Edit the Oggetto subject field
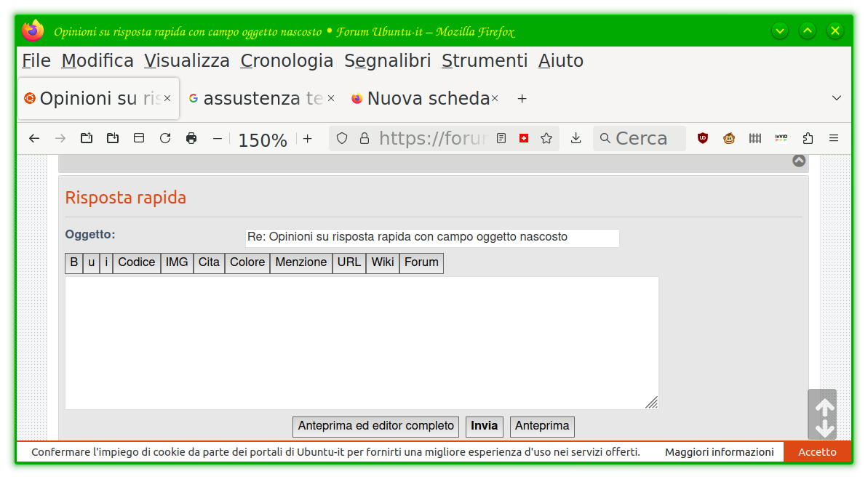The image size is (868, 479). (432, 238)
